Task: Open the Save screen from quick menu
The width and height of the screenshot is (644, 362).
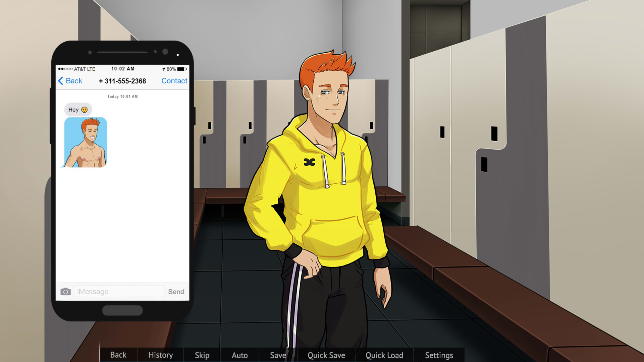Action: tap(278, 355)
